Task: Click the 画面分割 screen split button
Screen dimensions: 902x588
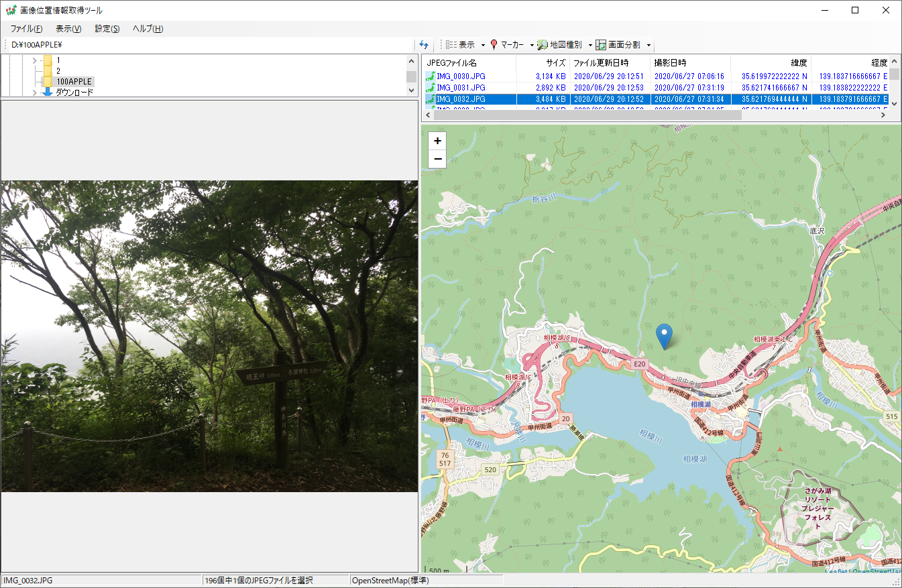Action: pyautogui.click(x=618, y=45)
